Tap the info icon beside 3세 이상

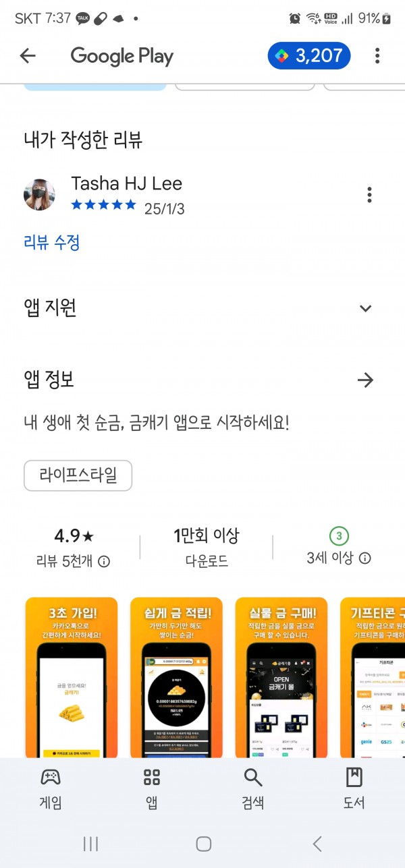tap(364, 558)
